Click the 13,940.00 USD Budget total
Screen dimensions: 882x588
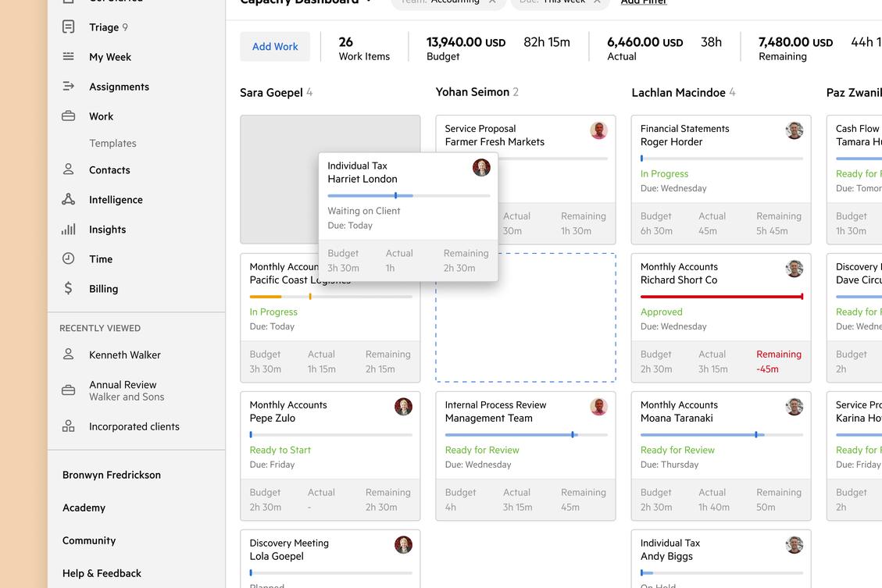pos(466,49)
